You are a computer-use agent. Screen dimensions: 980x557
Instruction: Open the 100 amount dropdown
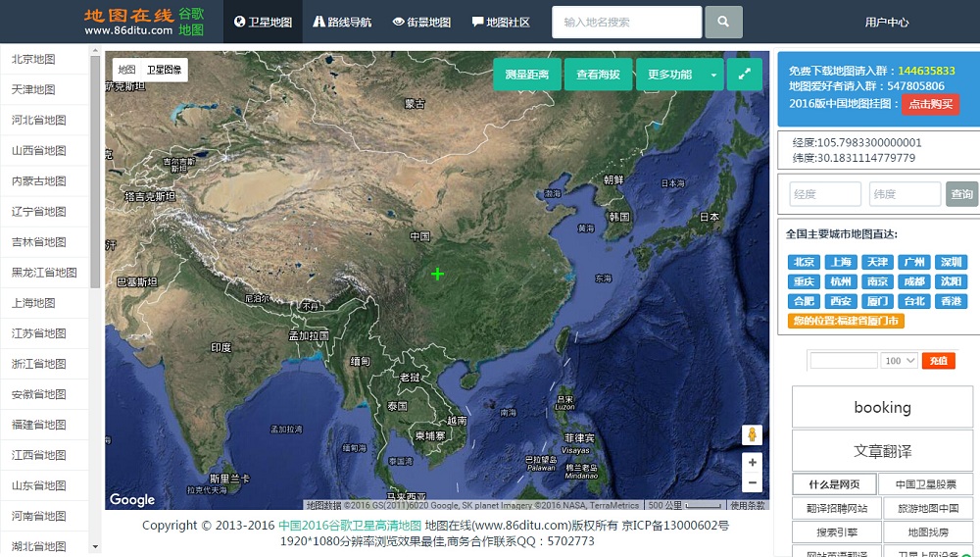click(900, 361)
